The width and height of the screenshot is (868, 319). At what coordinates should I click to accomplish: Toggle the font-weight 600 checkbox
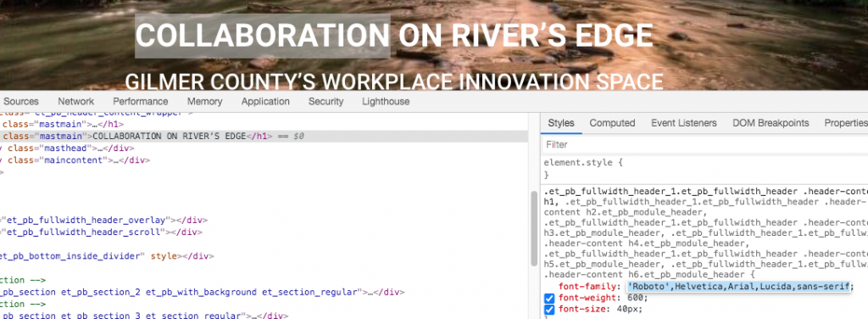549,298
